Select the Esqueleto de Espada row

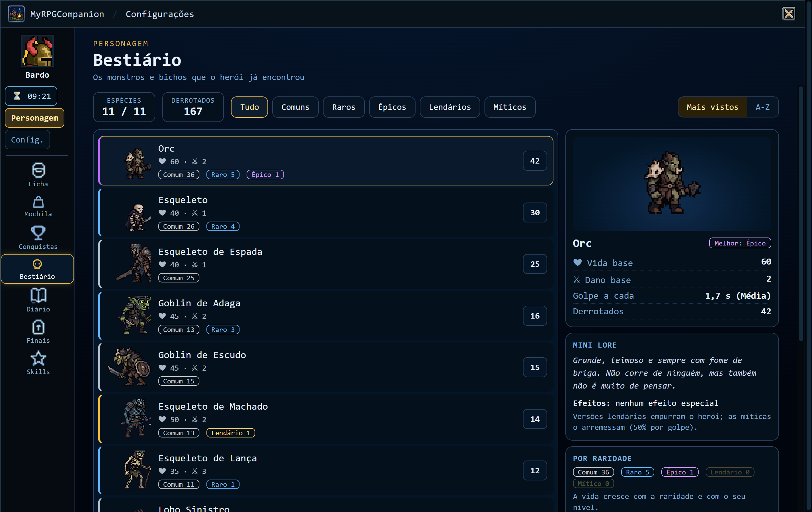(326, 264)
